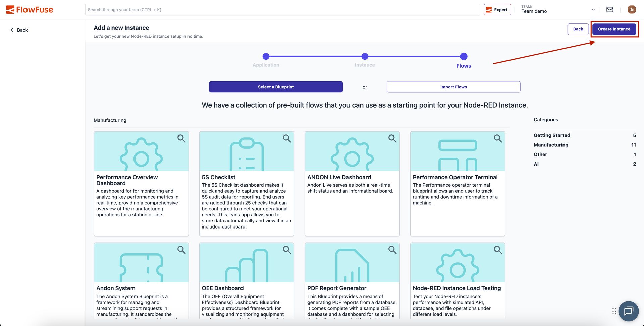Image resolution: width=644 pixels, height=326 pixels.
Task: Jump to the Application step marker
Action: [x=266, y=56]
